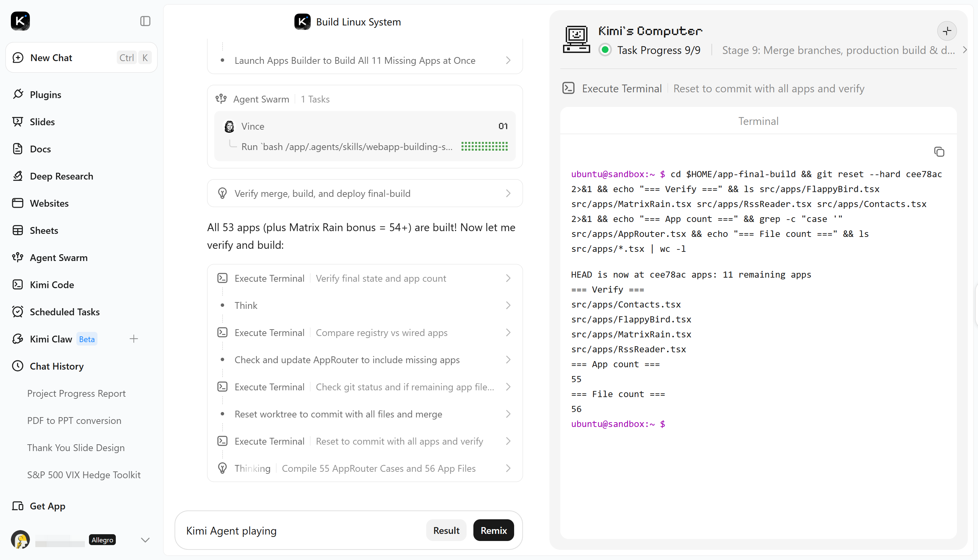Click the Kimi Claw icon
Screen dimensions: 978x560
pyautogui.click(x=18, y=339)
